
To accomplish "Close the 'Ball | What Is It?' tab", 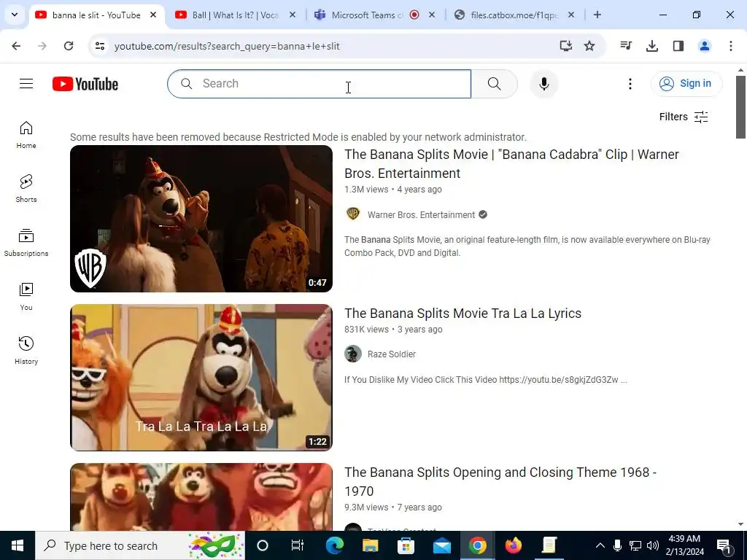I will (293, 15).
